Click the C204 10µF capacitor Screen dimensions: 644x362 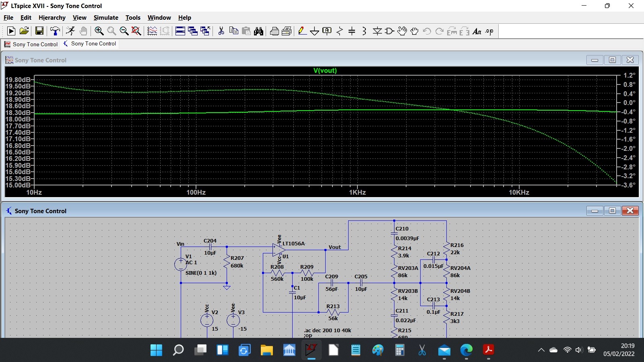210,247
